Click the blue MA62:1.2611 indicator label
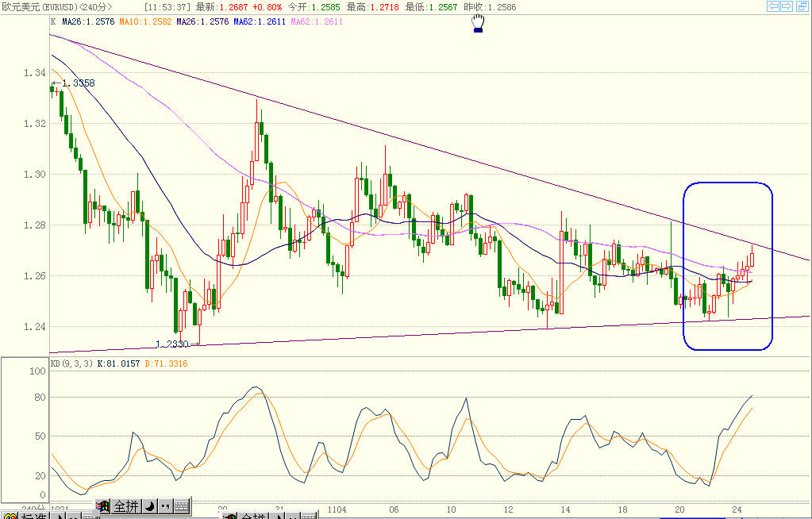The width and height of the screenshot is (812, 519). pyautogui.click(x=260, y=21)
